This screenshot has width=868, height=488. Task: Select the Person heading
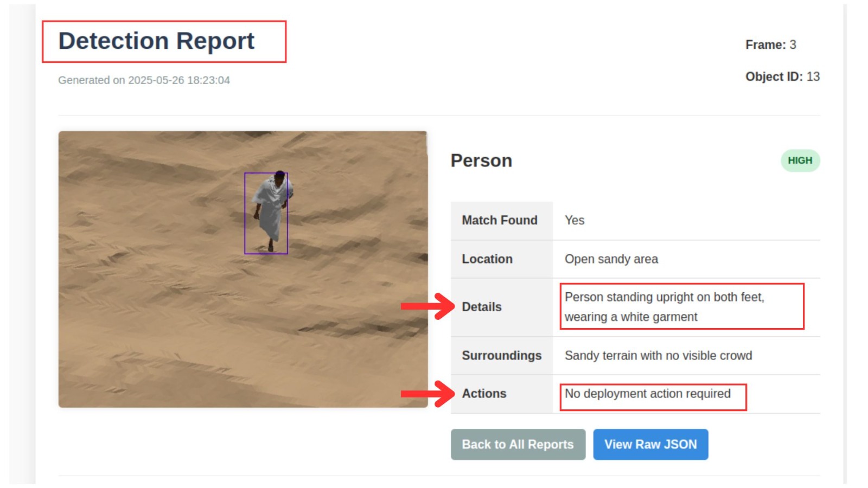pyautogui.click(x=481, y=161)
